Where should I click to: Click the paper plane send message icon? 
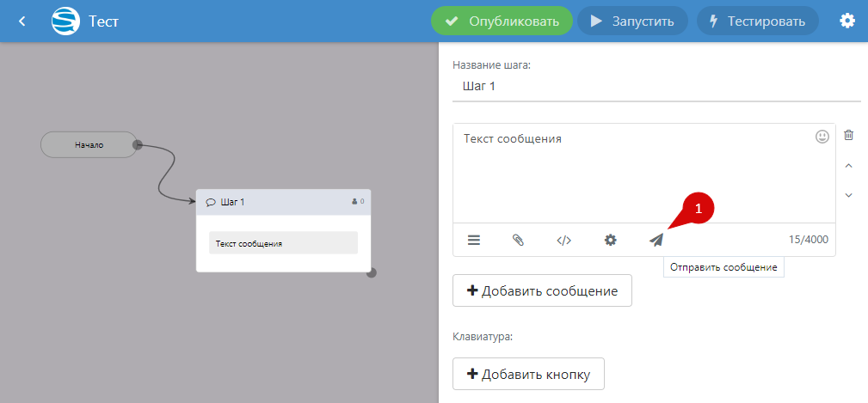656,240
